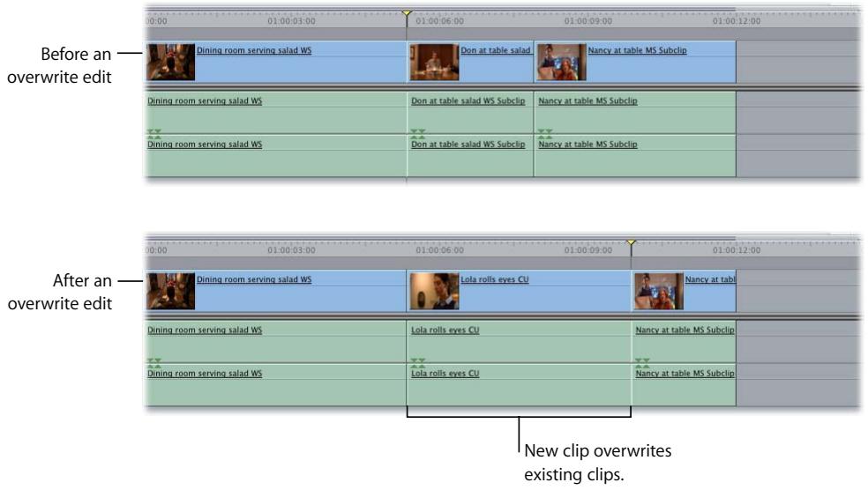Click 01:00:06:00 on the after-edit ruler
This screenshot has height=490, width=868.
click(439, 250)
